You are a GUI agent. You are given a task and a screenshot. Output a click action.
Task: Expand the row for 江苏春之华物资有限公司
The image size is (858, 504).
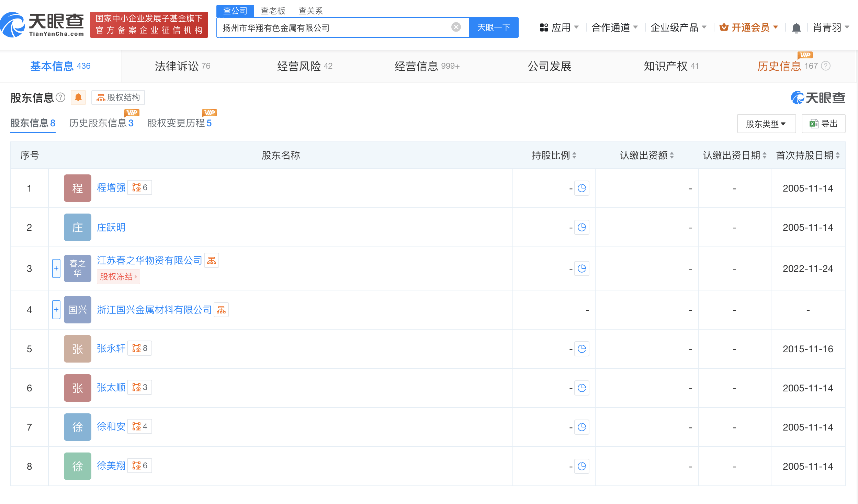(56, 268)
